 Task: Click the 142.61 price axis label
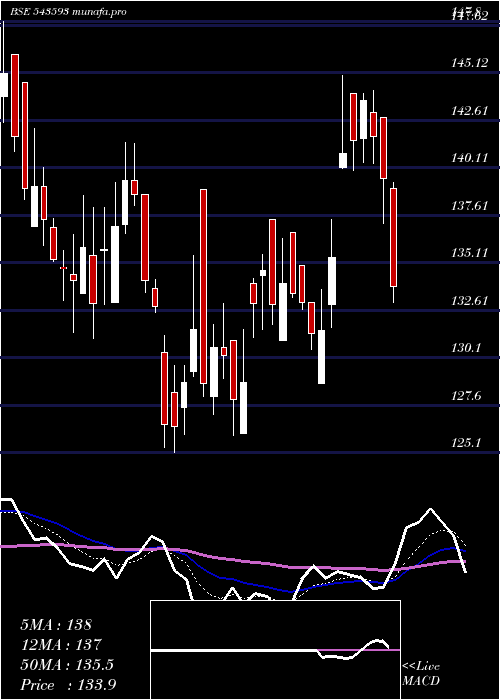tap(470, 111)
